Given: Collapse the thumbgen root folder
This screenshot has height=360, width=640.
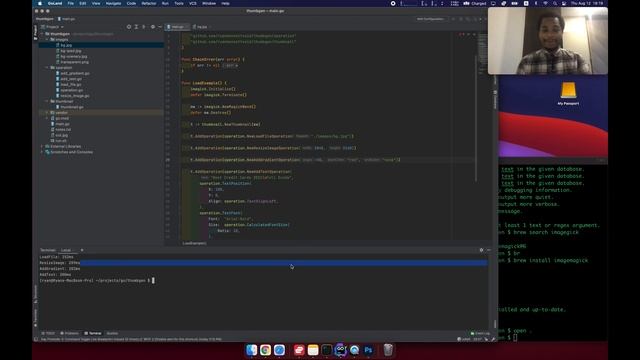Looking at the screenshot, I should (x=42, y=34).
